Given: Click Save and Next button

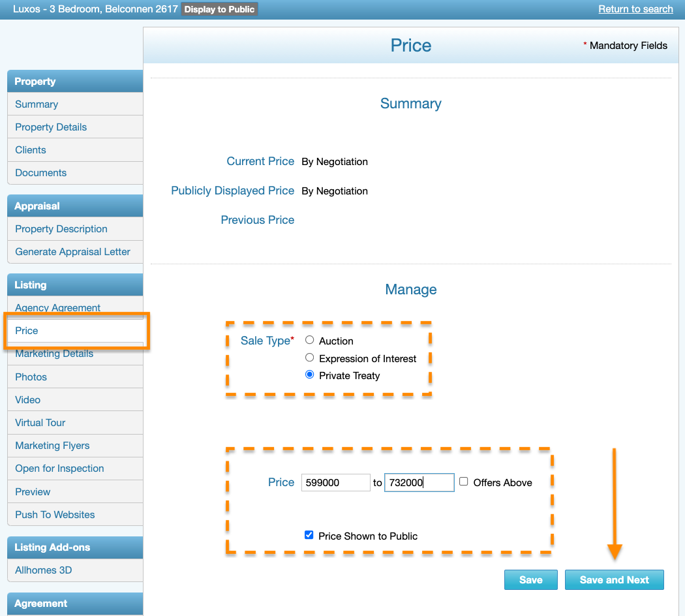Looking at the screenshot, I should [614, 579].
